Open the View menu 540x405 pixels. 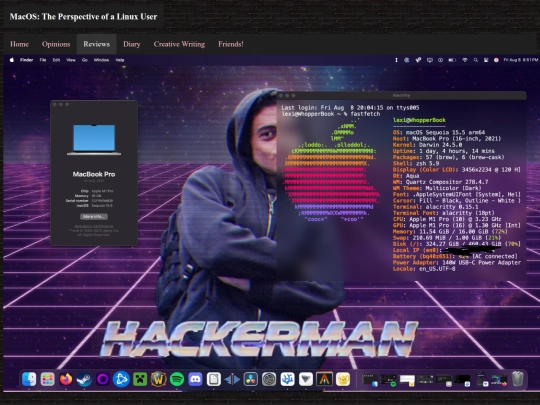point(71,60)
